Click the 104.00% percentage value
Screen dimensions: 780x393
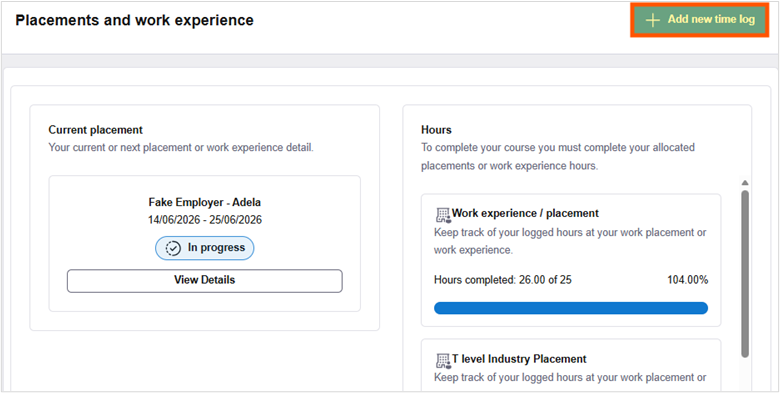[x=687, y=280]
